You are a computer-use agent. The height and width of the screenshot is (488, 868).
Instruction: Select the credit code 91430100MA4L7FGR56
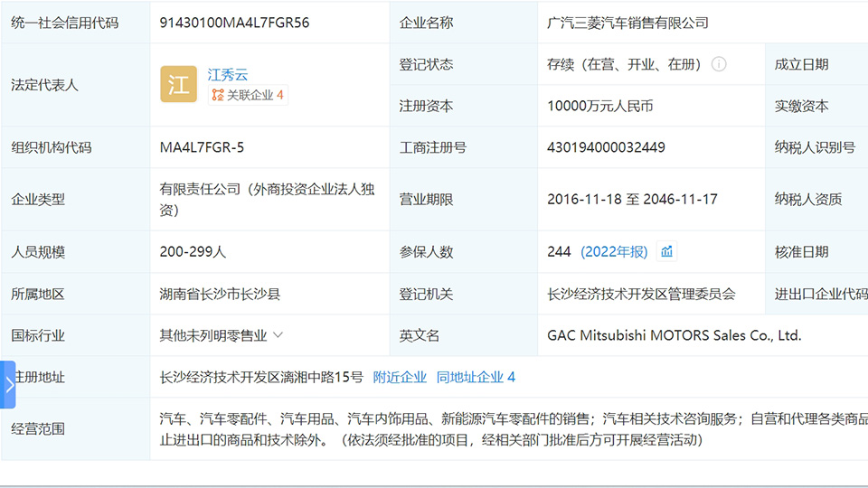[x=234, y=23]
